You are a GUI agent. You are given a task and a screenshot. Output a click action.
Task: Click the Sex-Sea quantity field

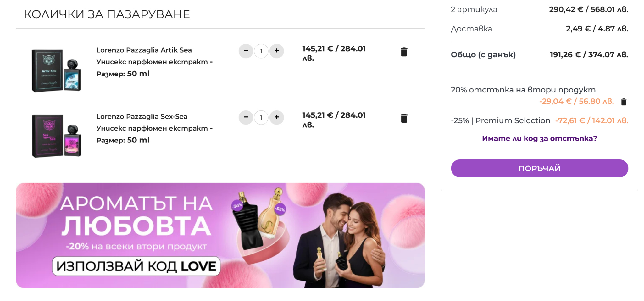(261, 118)
